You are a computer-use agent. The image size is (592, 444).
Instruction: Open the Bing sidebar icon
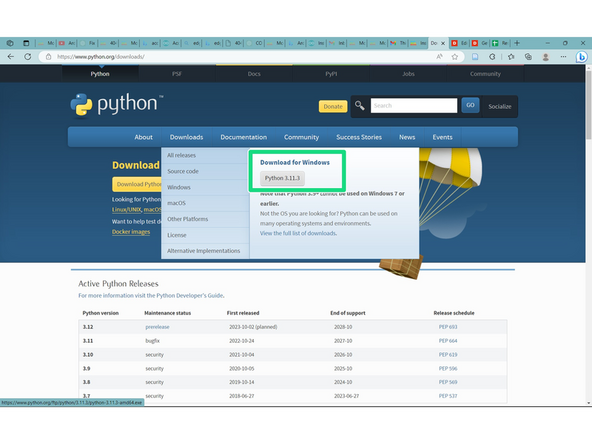(581, 57)
